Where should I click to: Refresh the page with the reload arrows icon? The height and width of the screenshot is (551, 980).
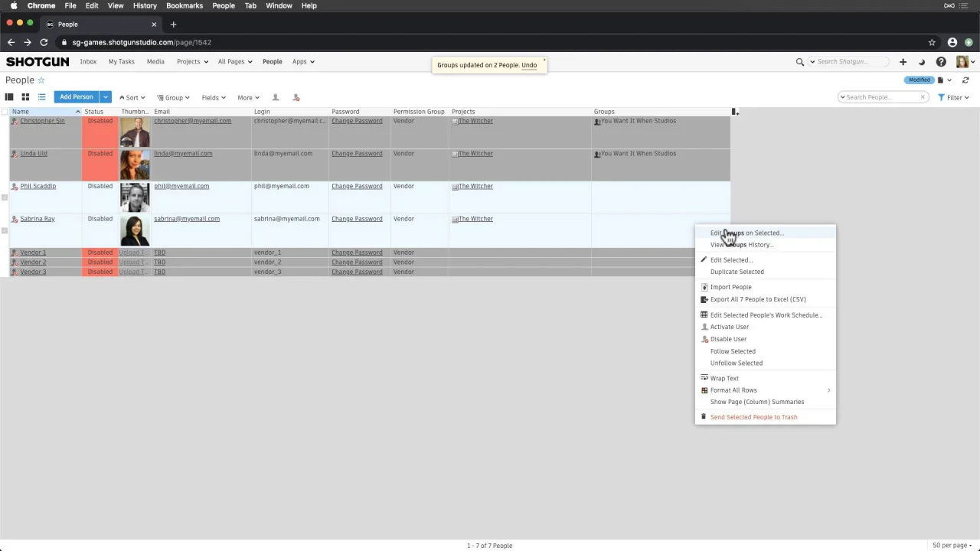965,80
